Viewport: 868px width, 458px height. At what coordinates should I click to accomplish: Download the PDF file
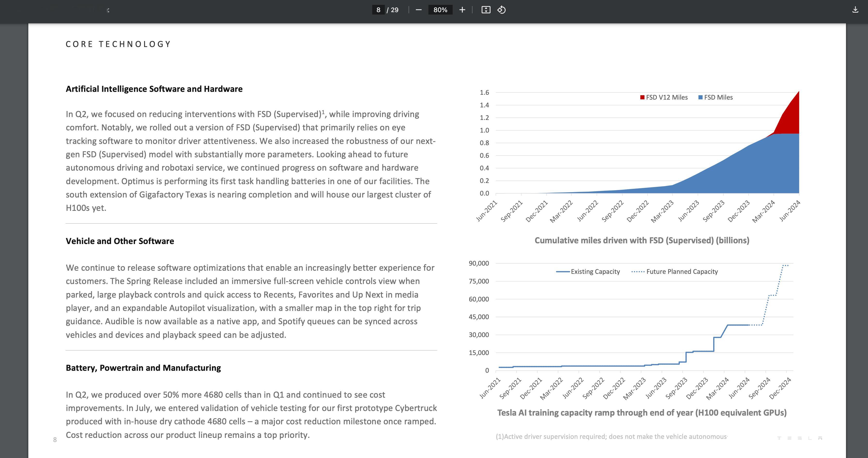pyautogui.click(x=855, y=10)
